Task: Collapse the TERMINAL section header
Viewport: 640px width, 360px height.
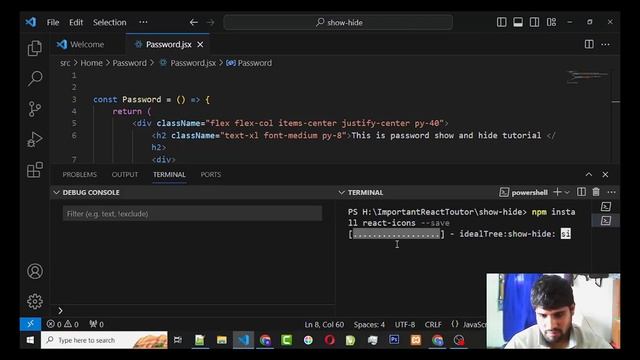Action: 342,192
